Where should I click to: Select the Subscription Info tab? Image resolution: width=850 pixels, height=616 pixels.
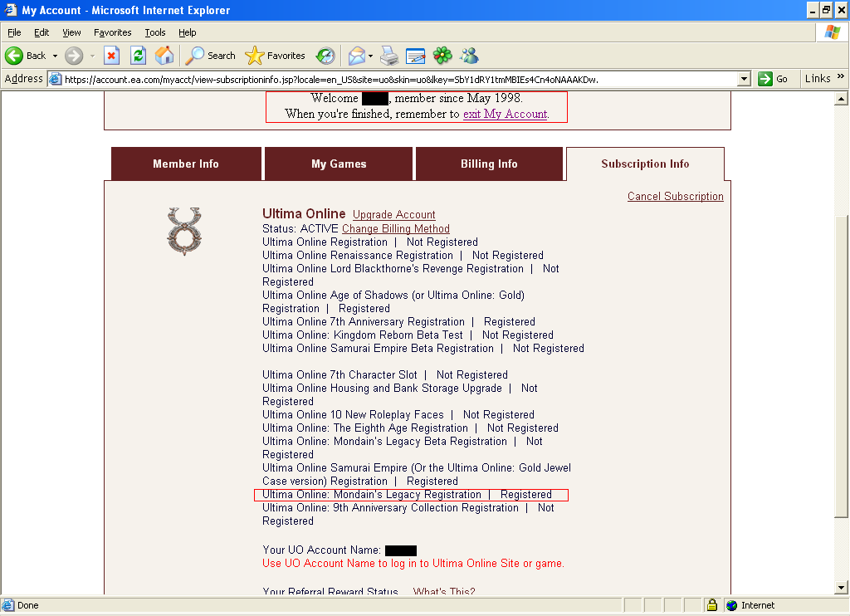coord(645,164)
